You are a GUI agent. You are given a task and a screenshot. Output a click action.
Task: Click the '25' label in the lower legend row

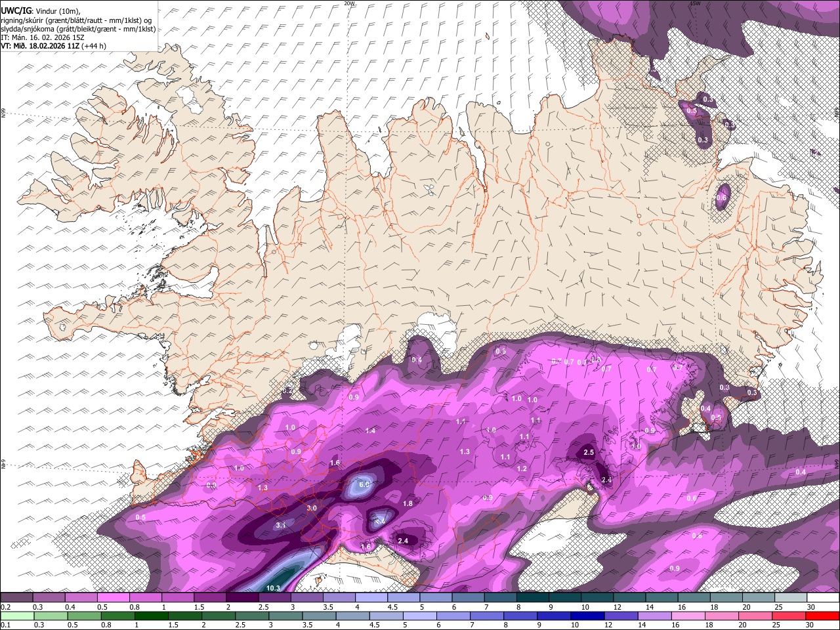[774, 625]
